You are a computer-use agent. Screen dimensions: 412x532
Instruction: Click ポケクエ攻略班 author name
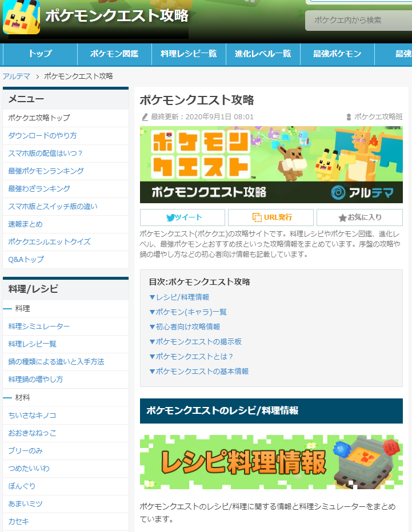click(378, 117)
